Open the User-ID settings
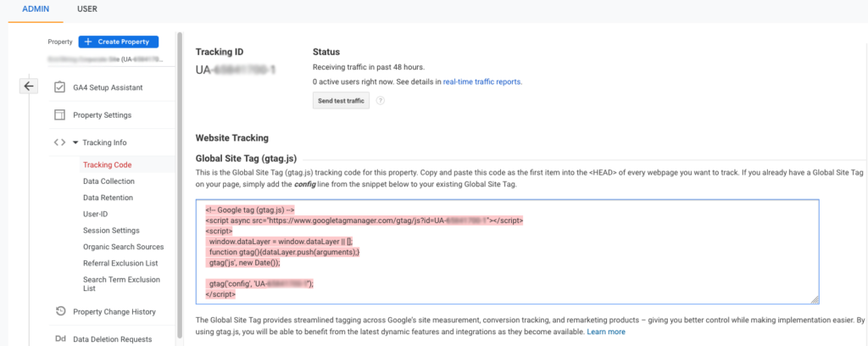The image size is (868, 346). 96,214
